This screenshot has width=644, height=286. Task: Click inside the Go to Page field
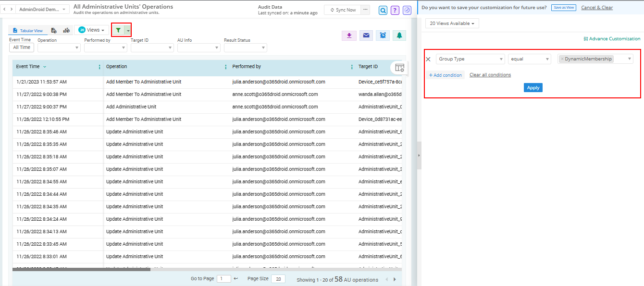pyautogui.click(x=223, y=278)
